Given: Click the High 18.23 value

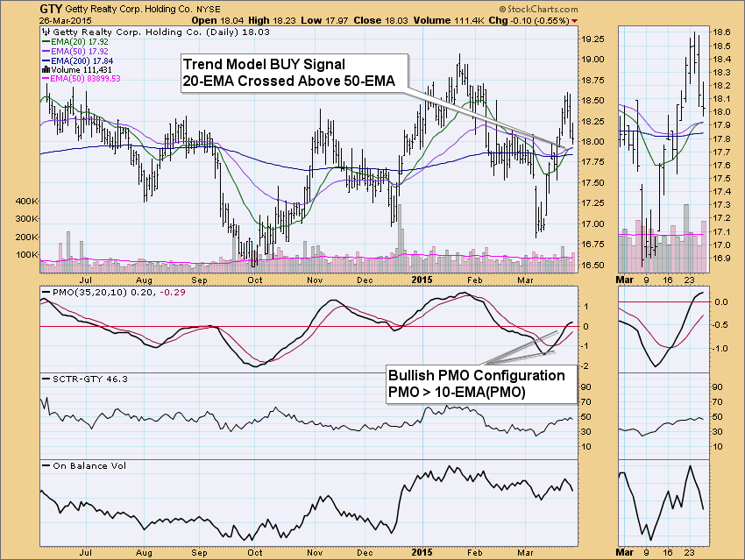Looking at the screenshot, I should click(273, 20).
